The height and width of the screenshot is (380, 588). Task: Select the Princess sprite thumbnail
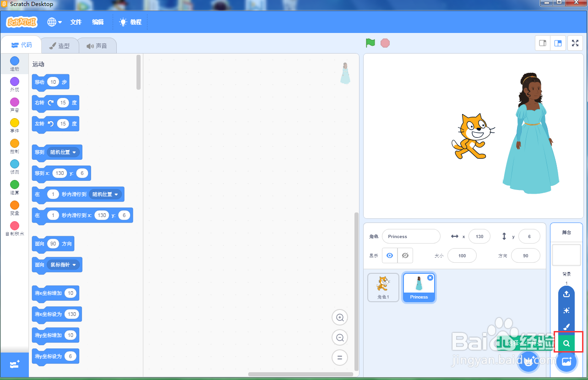[x=419, y=288]
